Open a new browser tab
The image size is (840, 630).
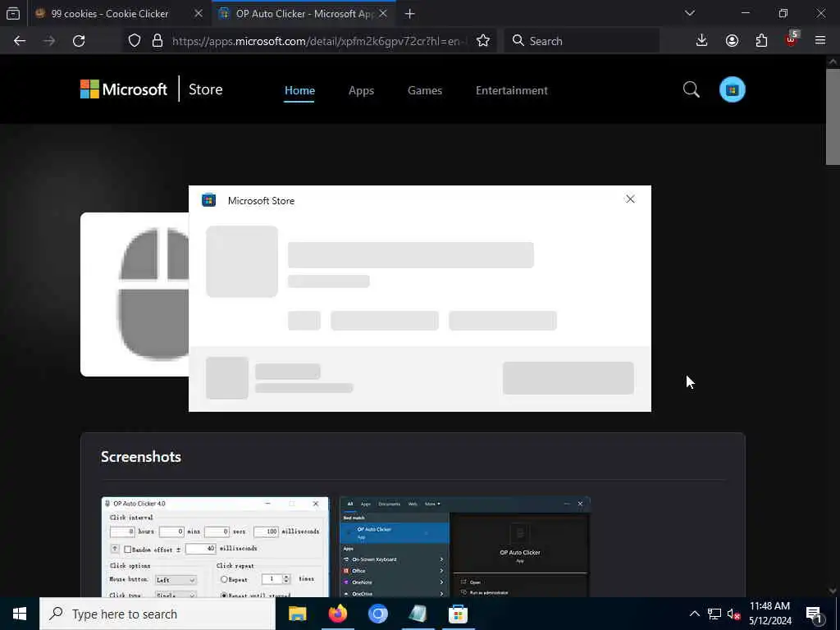[410, 14]
